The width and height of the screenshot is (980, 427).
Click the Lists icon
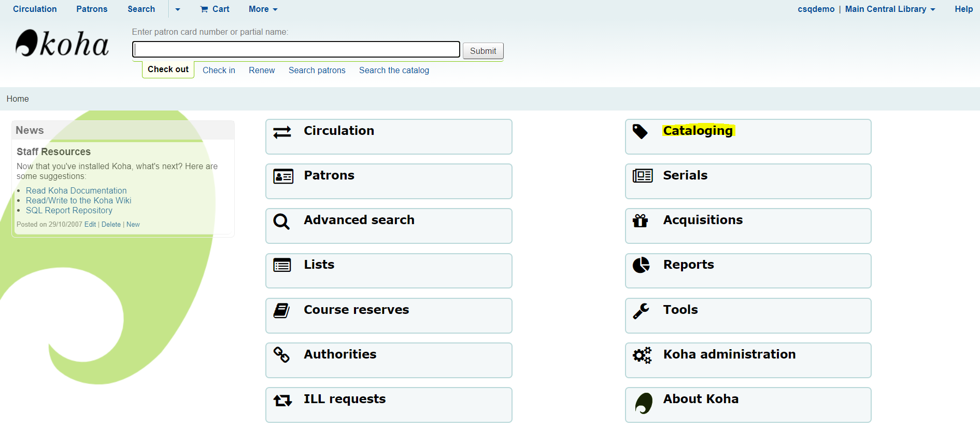[x=282, y=266]
